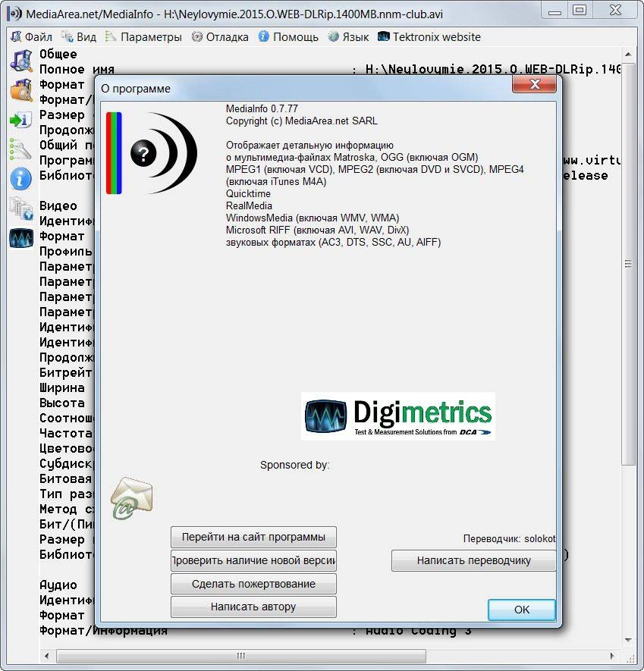Click the Sponsored by: label

(x=294, y=466)
